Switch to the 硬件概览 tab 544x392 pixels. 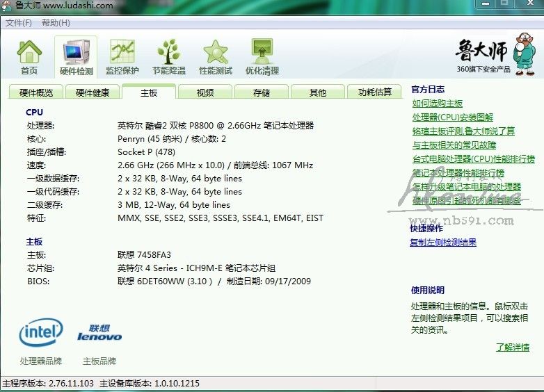[36, 92]
